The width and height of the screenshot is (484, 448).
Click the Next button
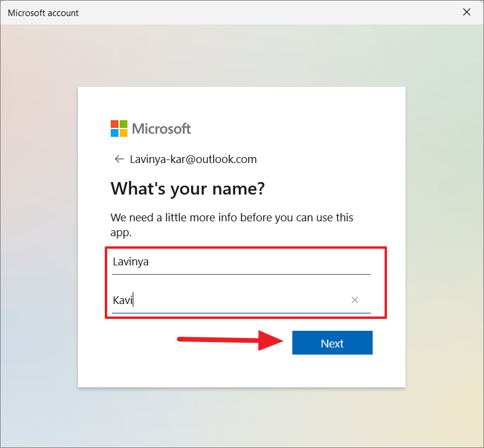332,343
